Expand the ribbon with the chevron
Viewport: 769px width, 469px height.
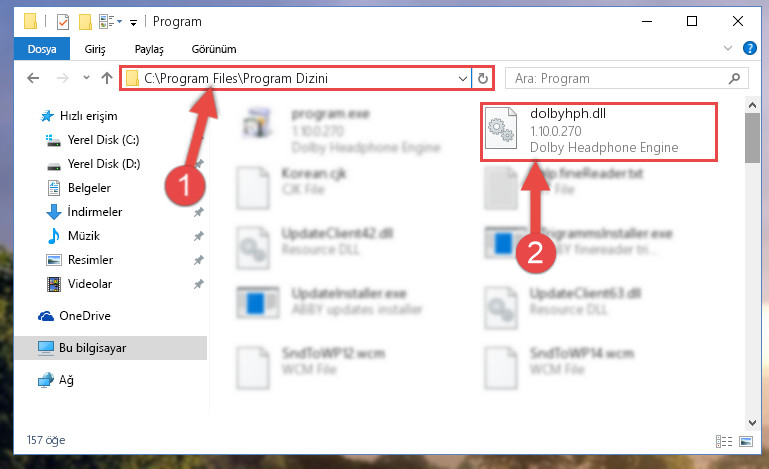coord(728,48)
